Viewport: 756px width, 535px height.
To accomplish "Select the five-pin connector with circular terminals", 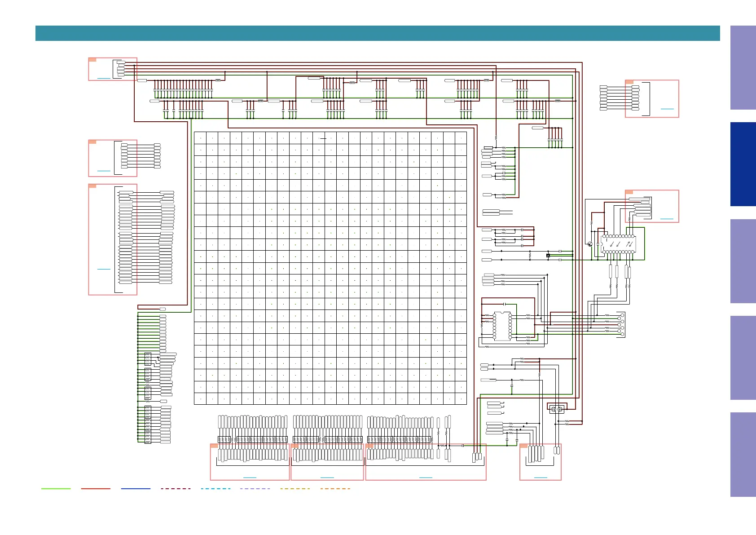I will 621,325.
